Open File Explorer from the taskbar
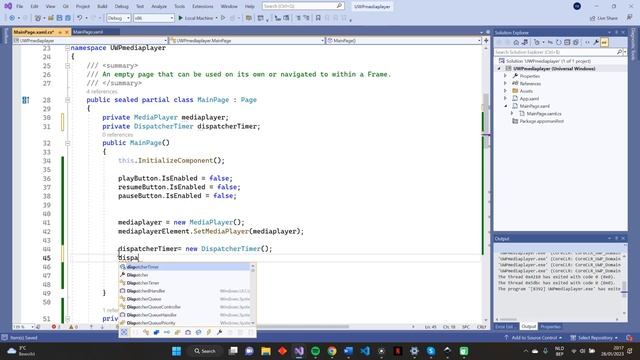 pyautogui.click(x=266, y=351)
